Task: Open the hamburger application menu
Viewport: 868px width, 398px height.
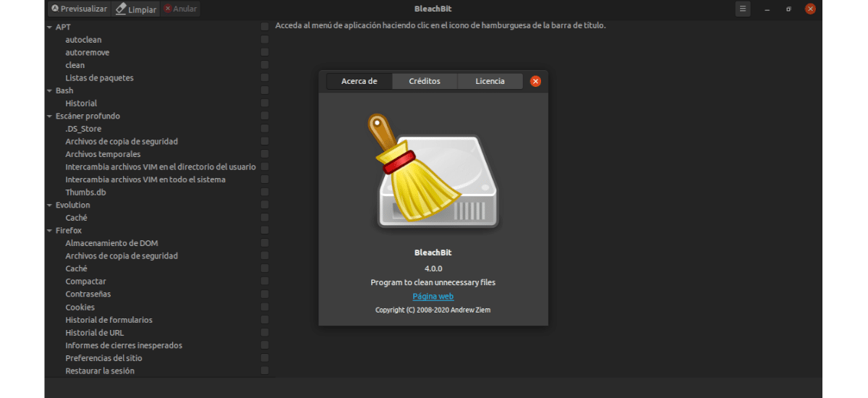Action: 743,9
